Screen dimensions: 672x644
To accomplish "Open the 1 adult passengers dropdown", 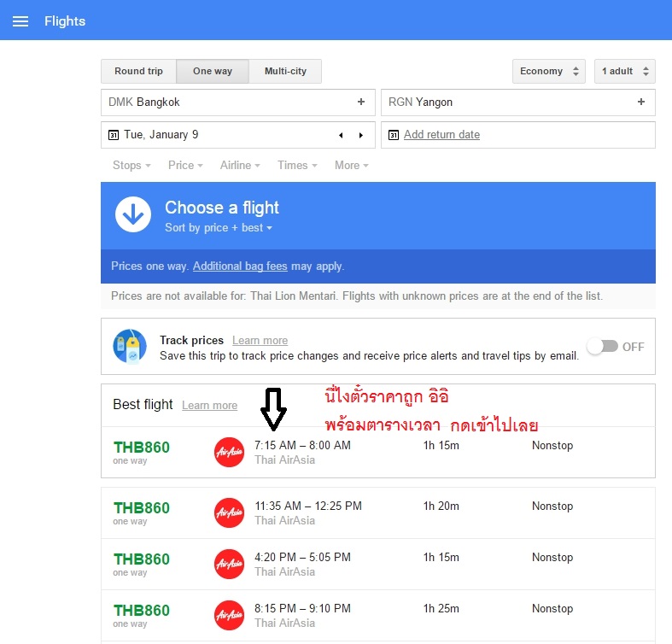I will 624,71.
